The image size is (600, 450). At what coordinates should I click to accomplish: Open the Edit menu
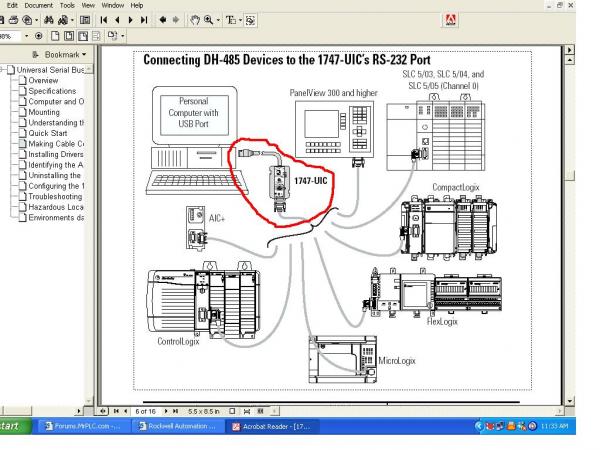coord(12,5)
